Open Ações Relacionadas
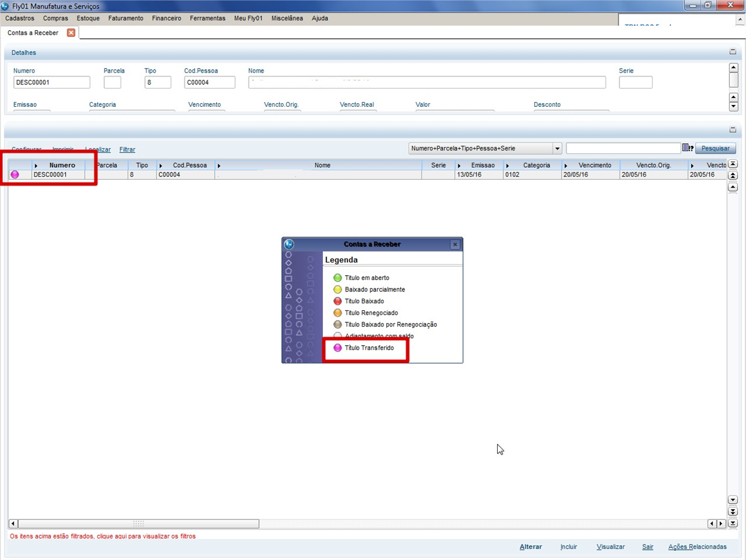The height and width of the screenshot is (560, 746). pos(698,547)
